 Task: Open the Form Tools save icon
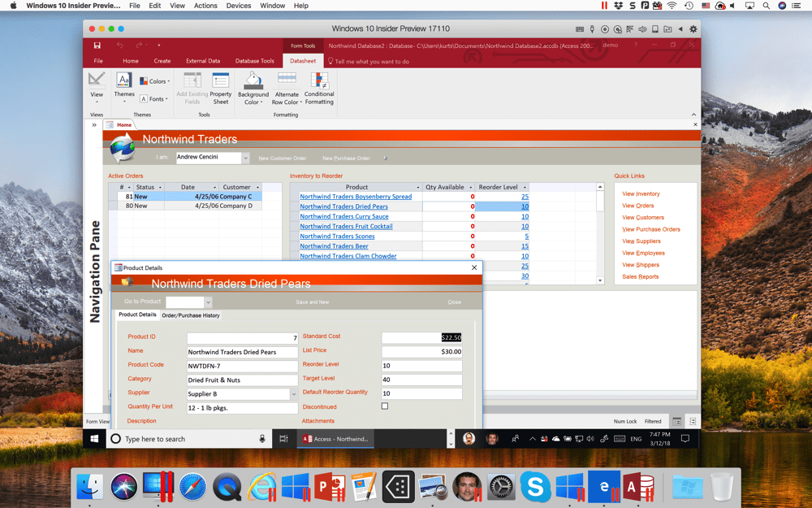point(97,46)
